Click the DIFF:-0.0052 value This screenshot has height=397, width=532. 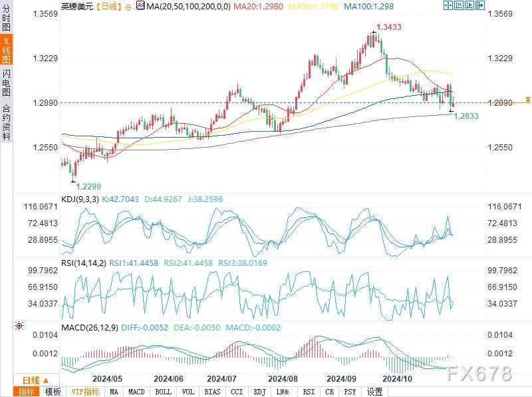coord(144,328)
